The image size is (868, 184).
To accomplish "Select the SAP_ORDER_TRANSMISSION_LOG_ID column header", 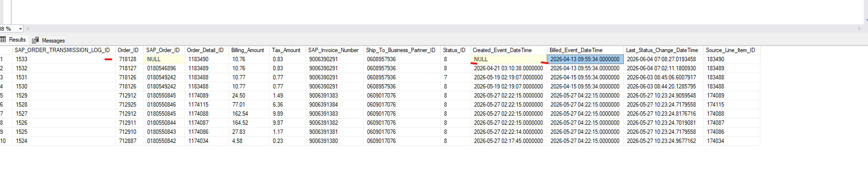I will coord(62,50).
